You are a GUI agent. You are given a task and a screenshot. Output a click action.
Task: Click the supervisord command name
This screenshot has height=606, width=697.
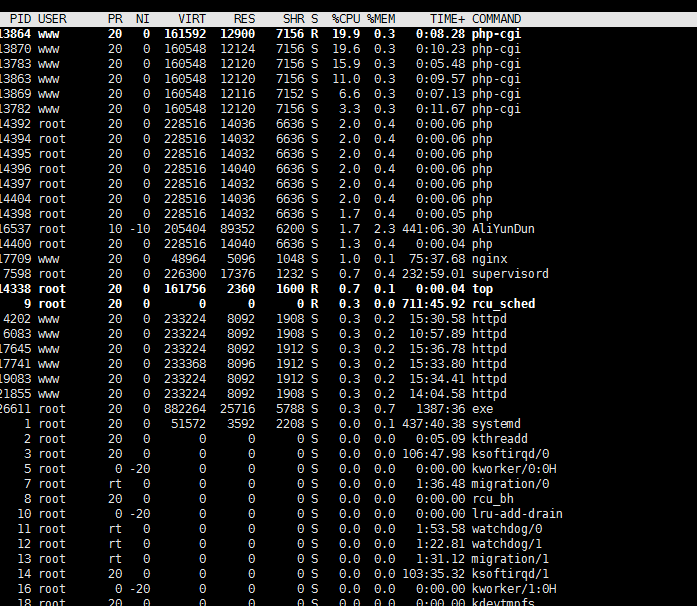click(x=510, y=274)
